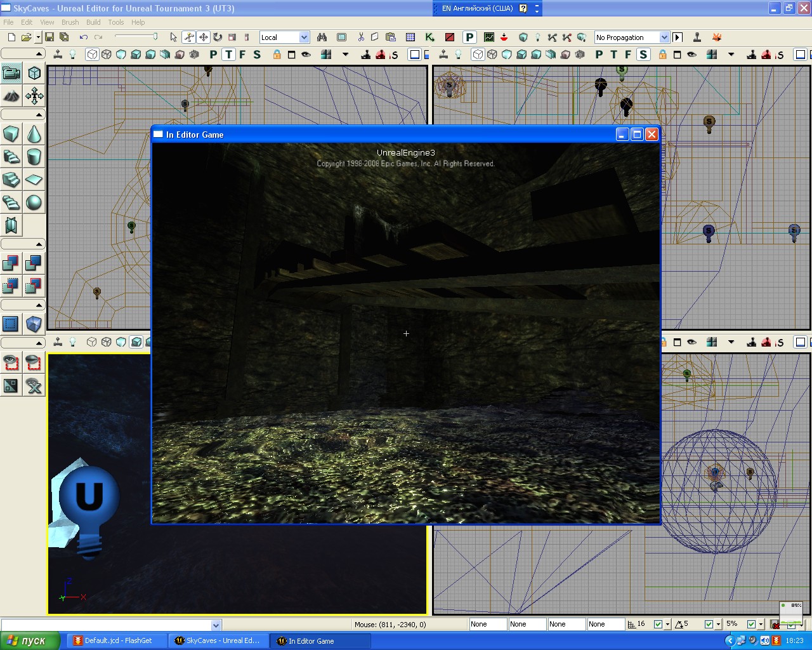Click the Save level floppy disk icon
This screenshot has width=812, height=650.
[x=49, y=37]
